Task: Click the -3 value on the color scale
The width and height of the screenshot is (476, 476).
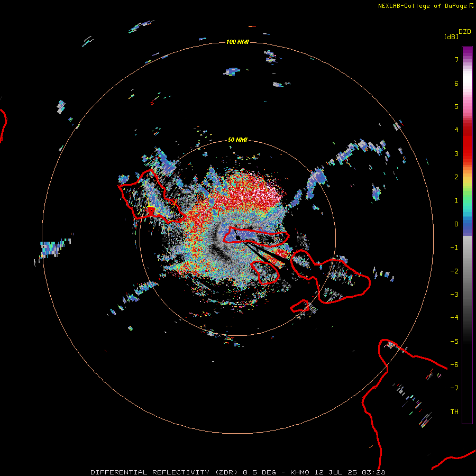Action: (x=454, y=295)
